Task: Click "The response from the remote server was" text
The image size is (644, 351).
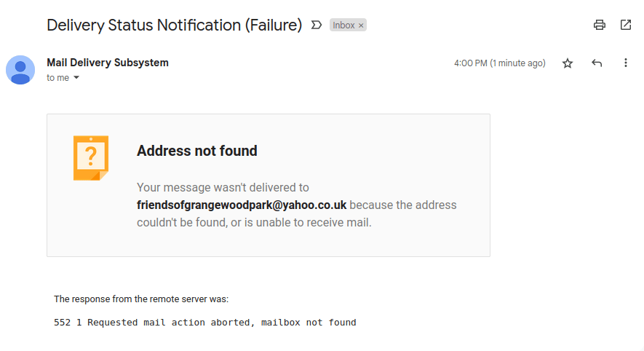Action: (x=141, y=299)
